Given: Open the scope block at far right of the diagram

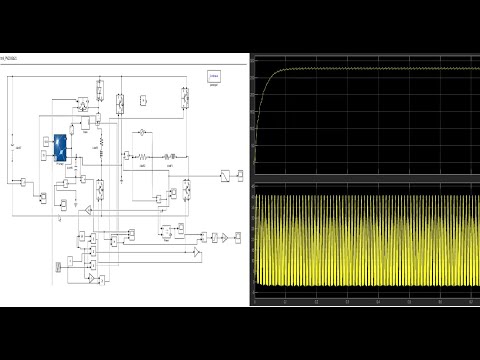Looking at the screenshot, I should (240, 176).
